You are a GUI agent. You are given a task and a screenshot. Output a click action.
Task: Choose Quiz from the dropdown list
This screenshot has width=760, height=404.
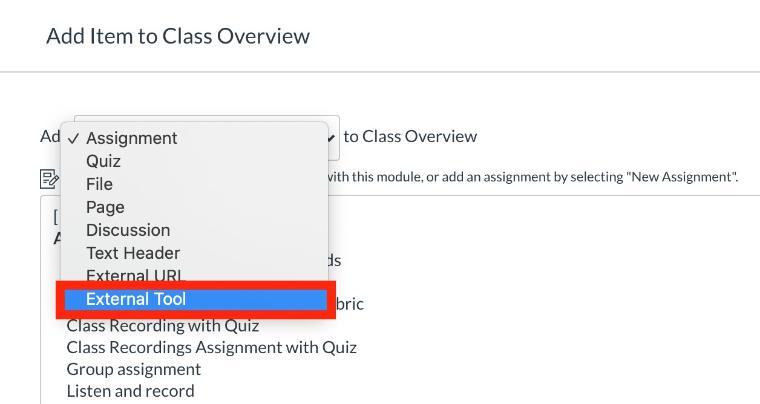pyautogui.click(x=103, y=161)
